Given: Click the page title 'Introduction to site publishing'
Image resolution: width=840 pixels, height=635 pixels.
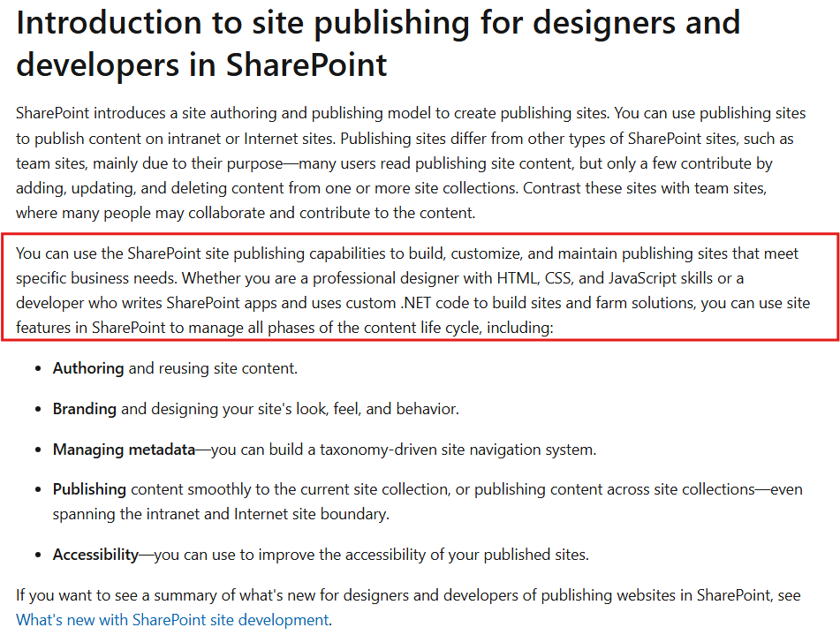Looking at the screenshot, I should [378, 43].
